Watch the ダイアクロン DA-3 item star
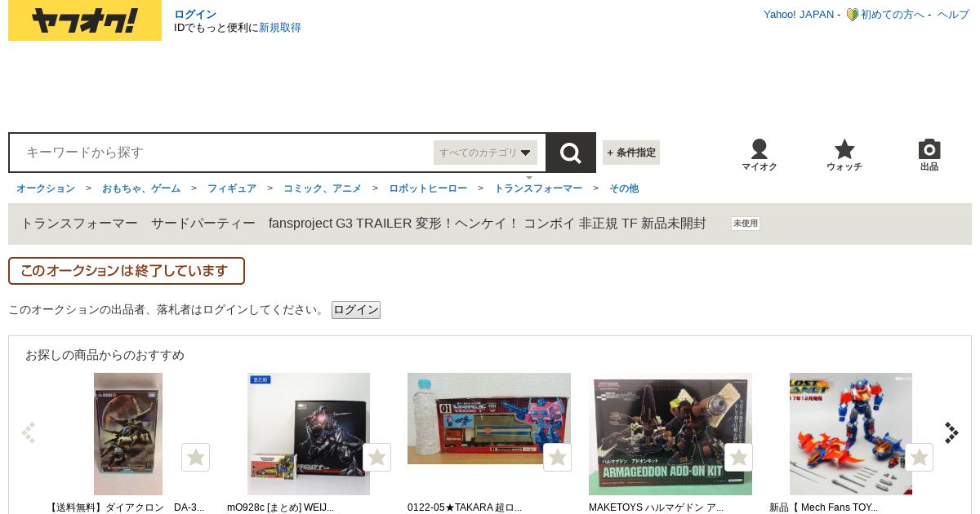Viewport: 980px width, 514px height. pyautogui.click(x=196, y=458)
